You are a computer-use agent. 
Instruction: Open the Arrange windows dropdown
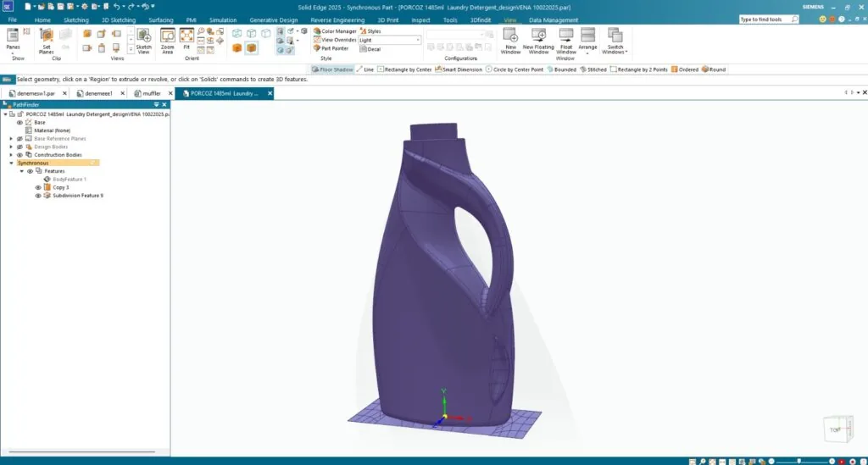tap(587, 41)
